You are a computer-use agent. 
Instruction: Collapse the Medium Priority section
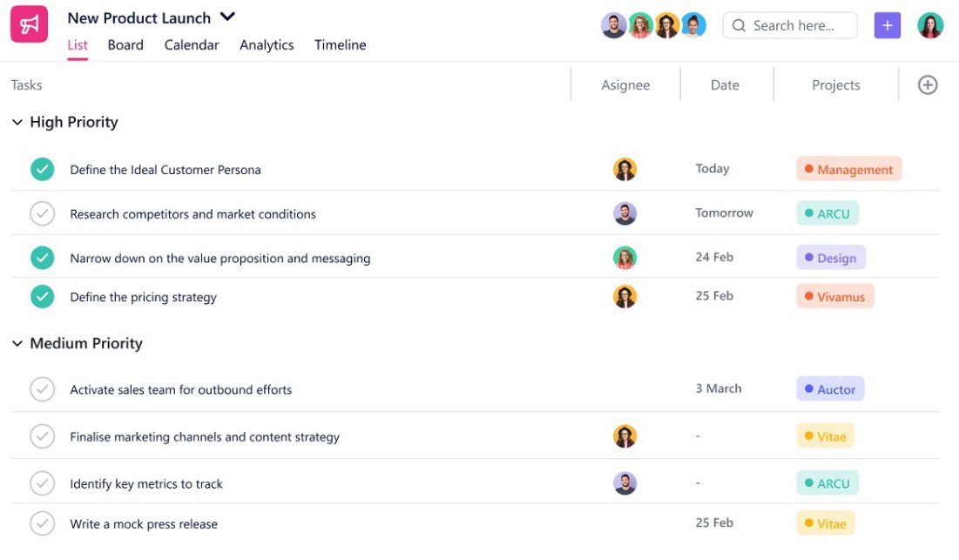(x=17, y=343)
